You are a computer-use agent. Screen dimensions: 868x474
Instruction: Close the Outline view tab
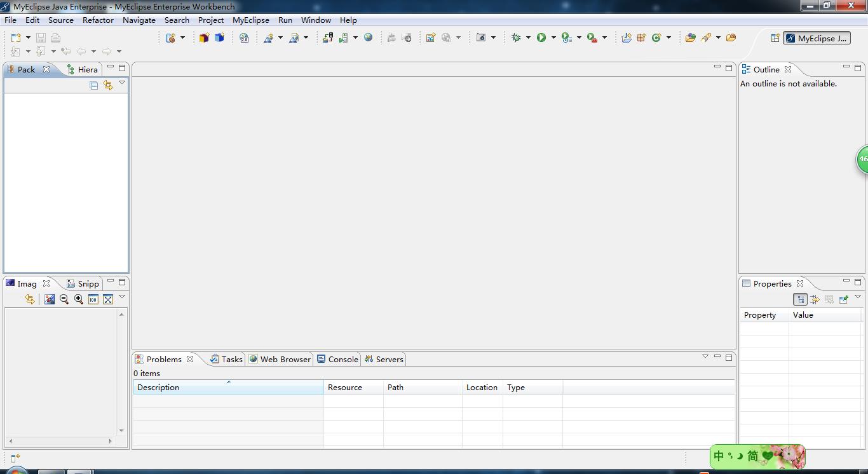[x=788, y=69]
